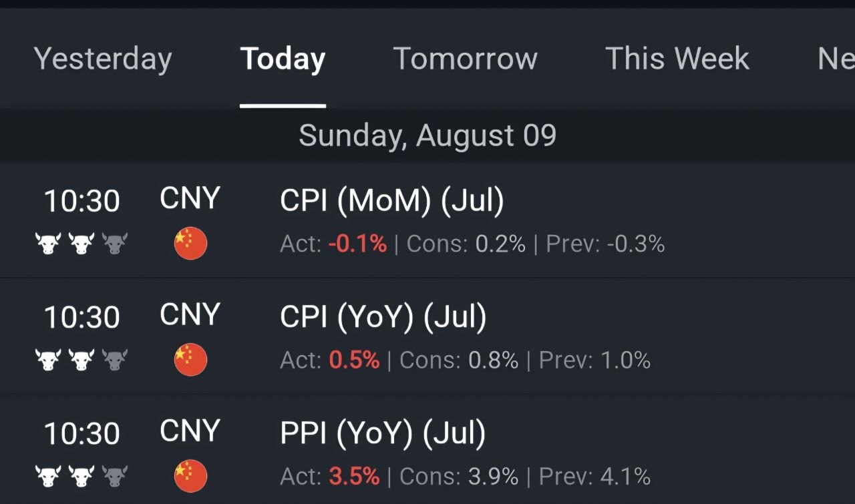This screenshot has height=504, width=855.
Task: Click the 3.5% actual value for PPI
Action: (x=354, y=476)
